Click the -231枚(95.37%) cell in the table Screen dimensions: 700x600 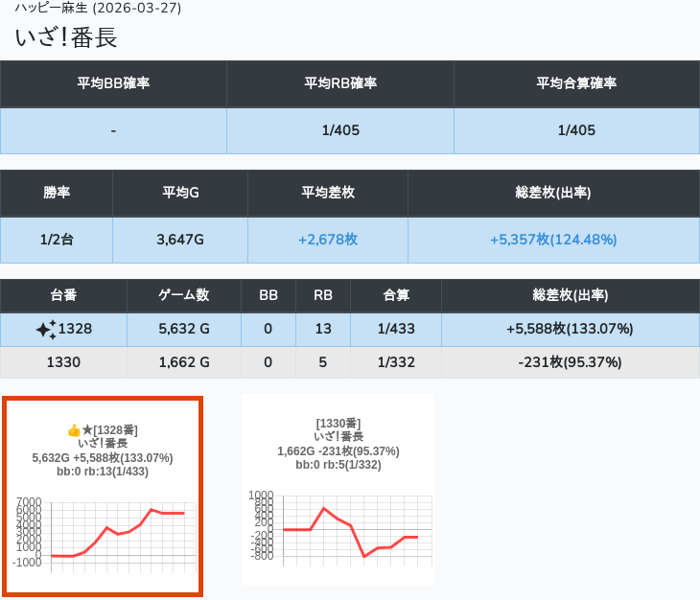570,362
